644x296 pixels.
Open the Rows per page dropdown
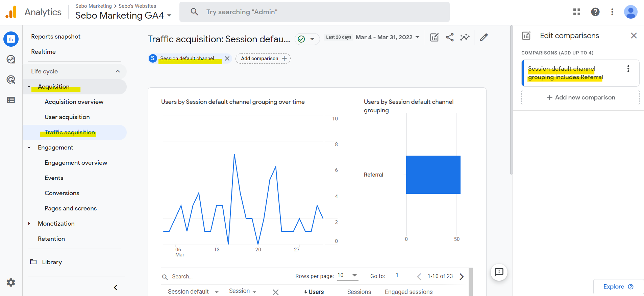point(347,276)
